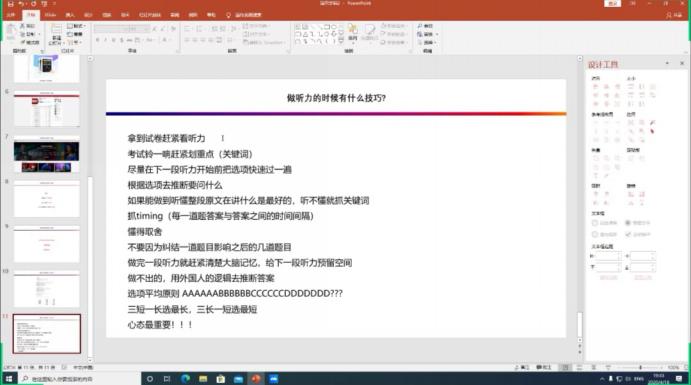Select the radio button in the right column of 设计工具
The image size is (691, 385).
click(628, 223)
